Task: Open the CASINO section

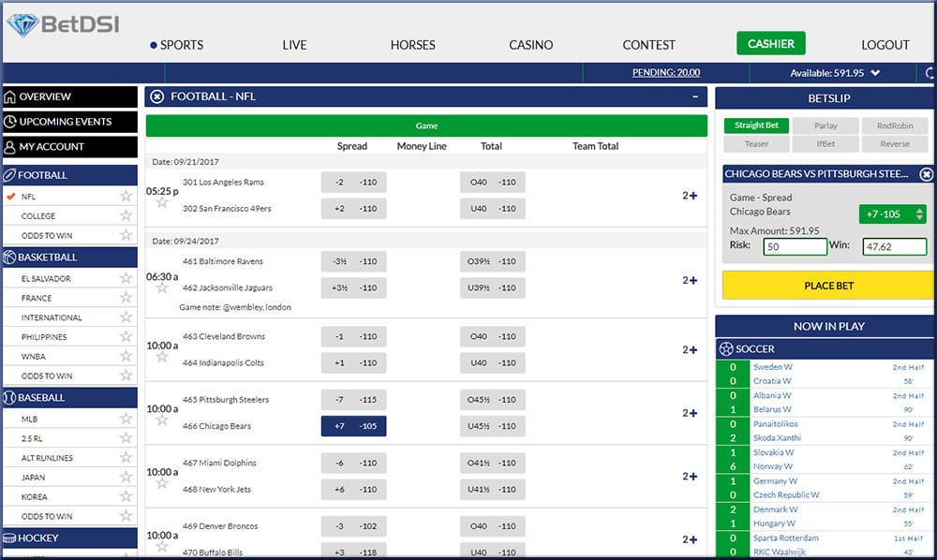Action: (531, 45)
